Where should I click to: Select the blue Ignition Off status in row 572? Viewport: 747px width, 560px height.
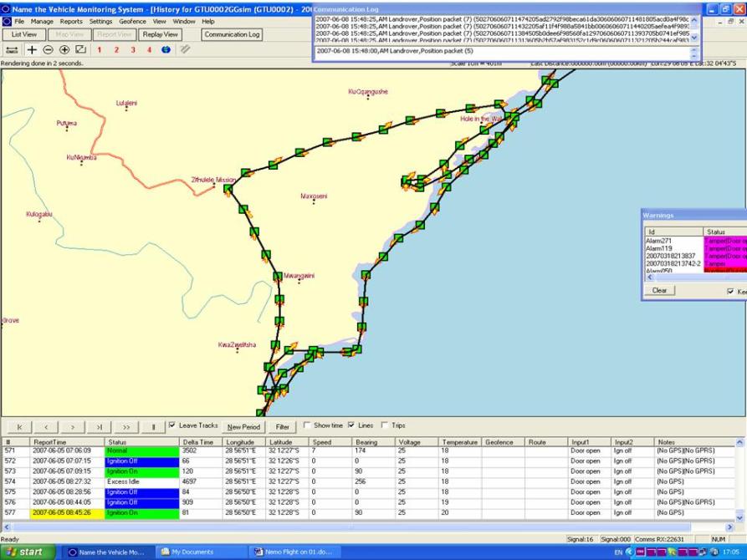click(142, 461)
